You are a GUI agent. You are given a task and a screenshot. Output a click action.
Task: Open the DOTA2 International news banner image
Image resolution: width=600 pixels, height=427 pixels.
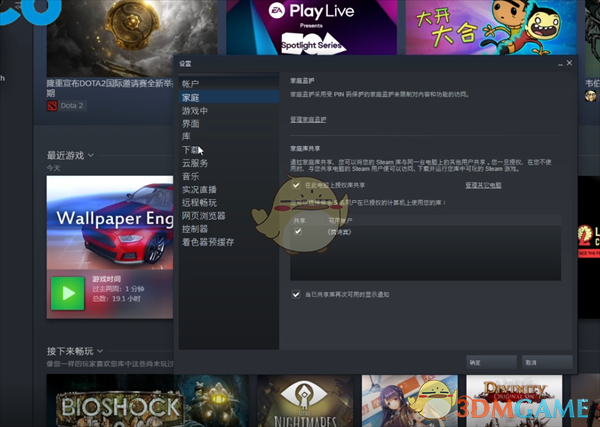click(130, 38)
